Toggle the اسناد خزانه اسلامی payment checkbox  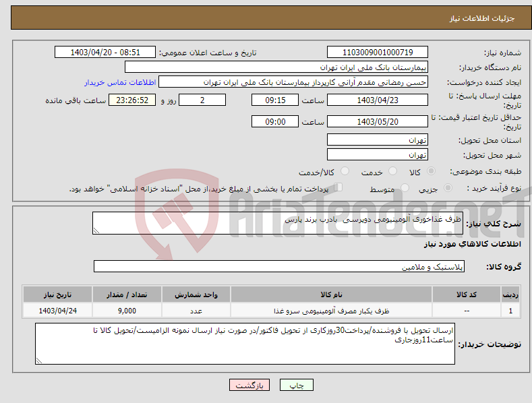[x=338, y=187]
